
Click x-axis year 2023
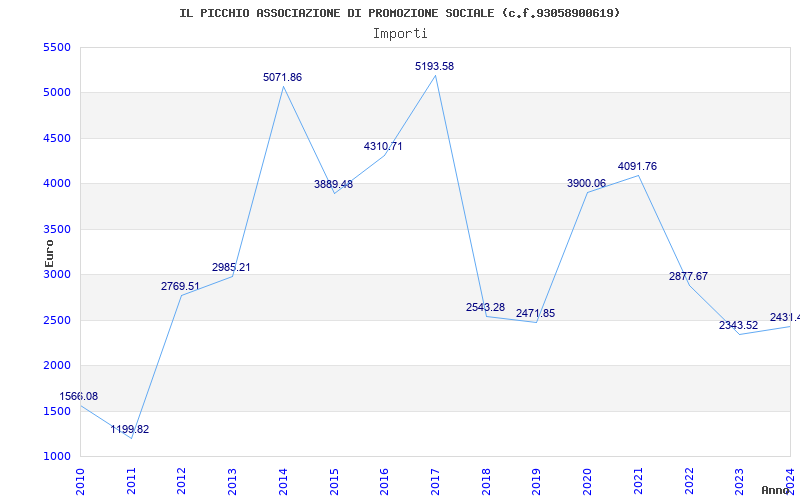coord(740,481)
